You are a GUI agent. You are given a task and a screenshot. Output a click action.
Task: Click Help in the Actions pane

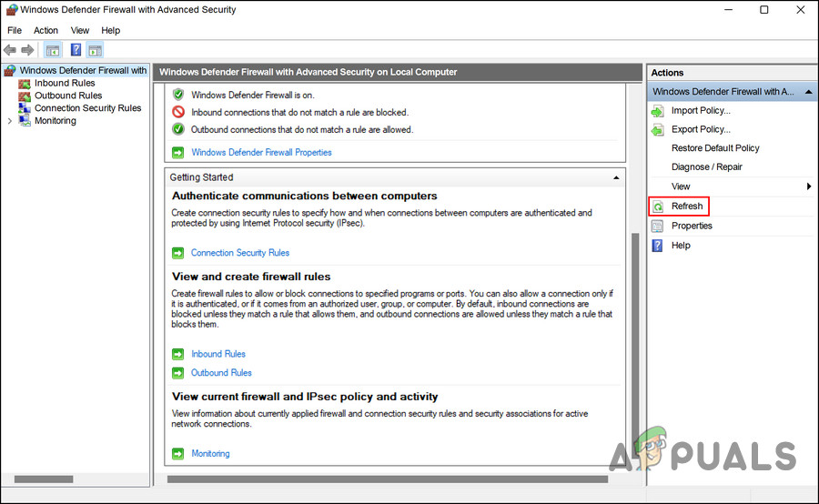click(x=681, y=246)
